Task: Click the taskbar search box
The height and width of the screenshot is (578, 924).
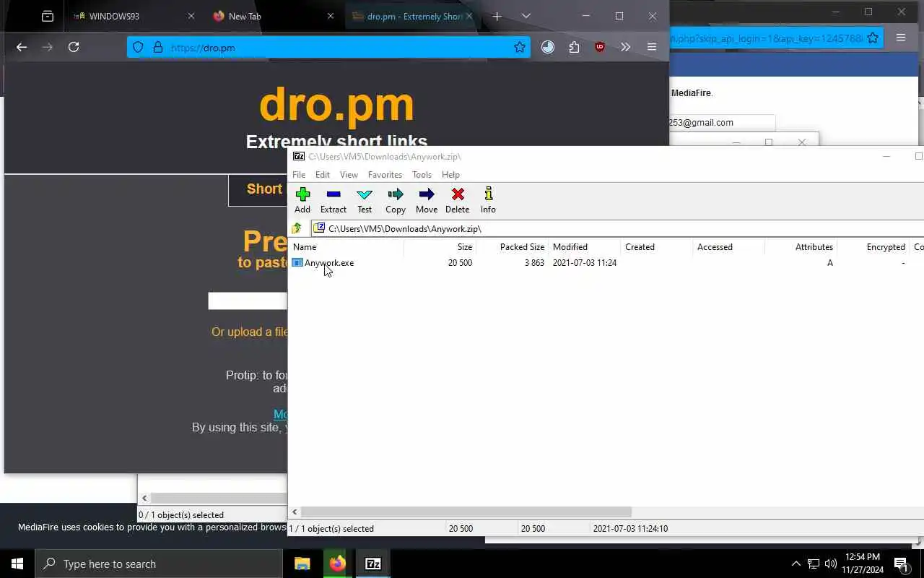Action: [159, 564]
